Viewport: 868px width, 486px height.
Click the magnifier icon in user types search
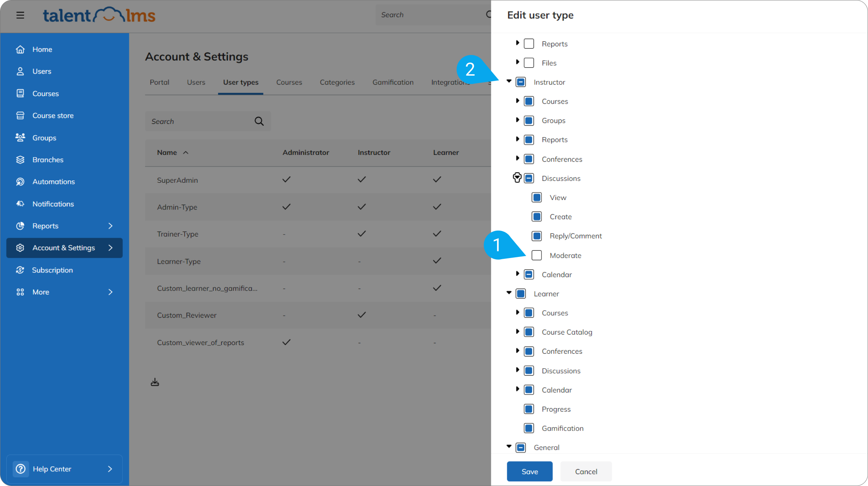[x=259, y=121]
